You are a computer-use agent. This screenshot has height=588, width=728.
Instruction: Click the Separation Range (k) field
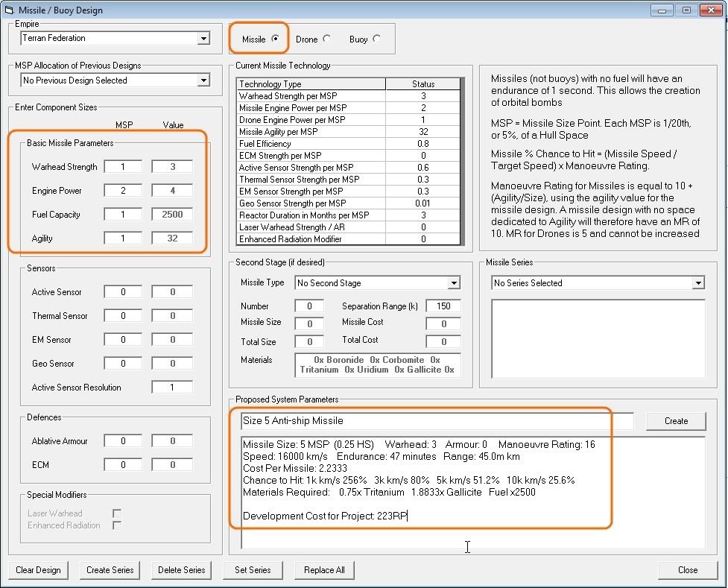coord(443,306)
